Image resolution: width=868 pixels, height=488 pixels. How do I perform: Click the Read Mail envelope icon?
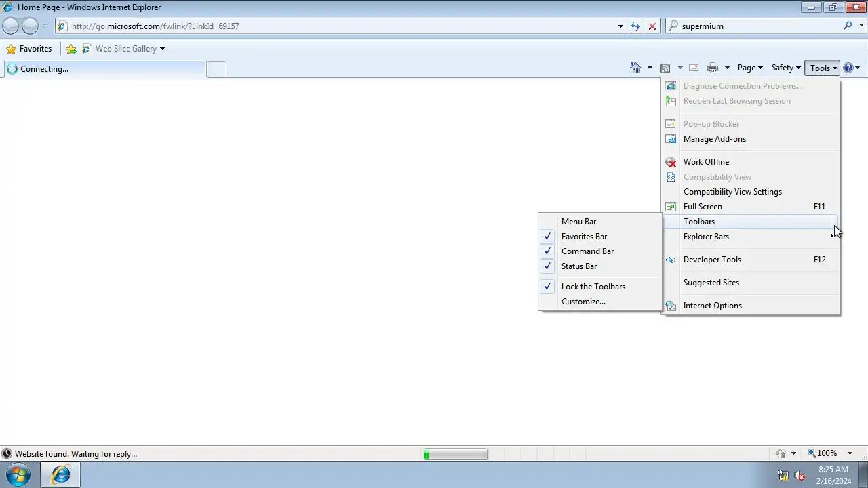click(694, 68)
